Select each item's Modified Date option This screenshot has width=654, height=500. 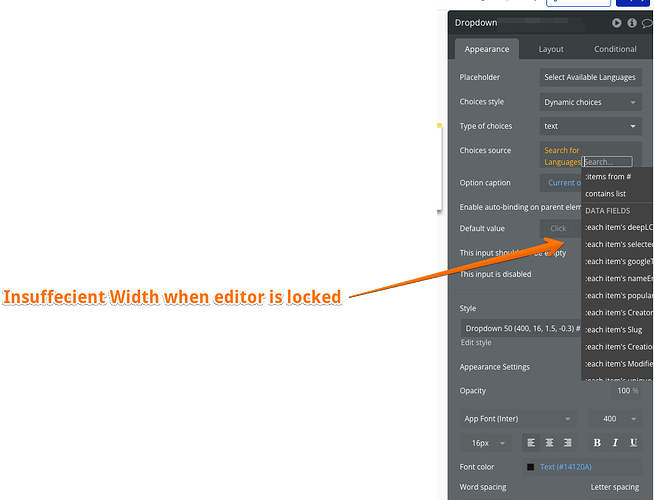tap(617, 364)
